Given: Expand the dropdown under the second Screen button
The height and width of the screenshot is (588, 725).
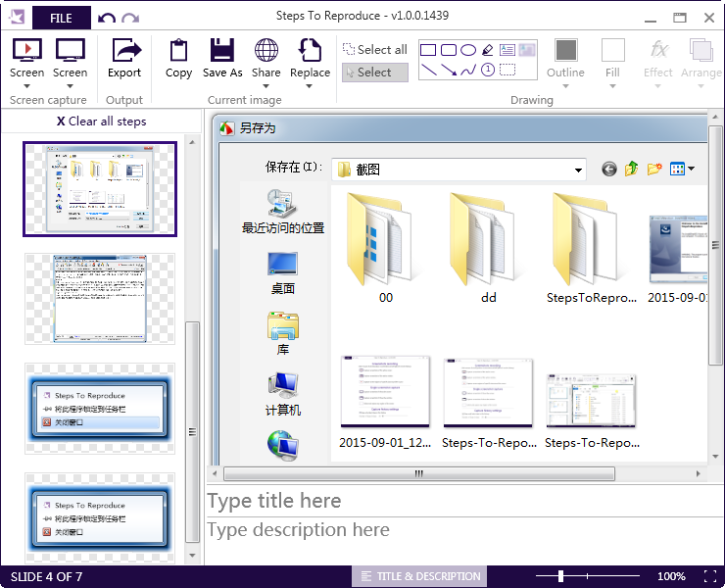Looking at the screenshot, I should 70,86.
